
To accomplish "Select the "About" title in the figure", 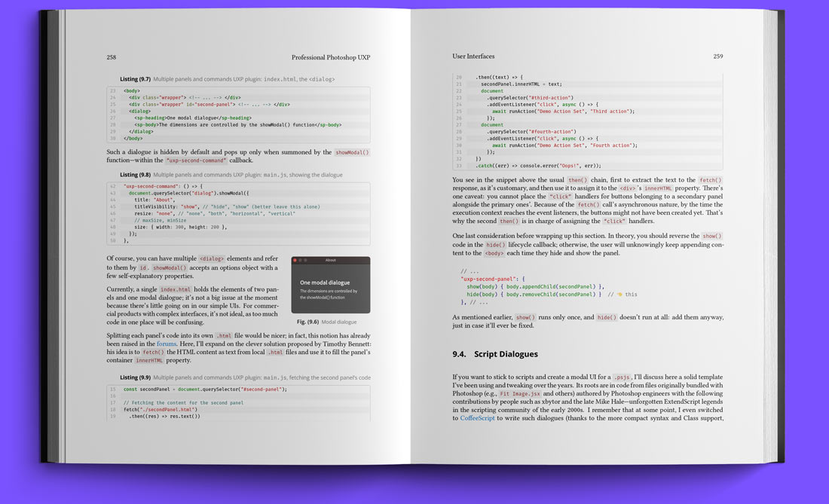I will (x=330, y=260).
